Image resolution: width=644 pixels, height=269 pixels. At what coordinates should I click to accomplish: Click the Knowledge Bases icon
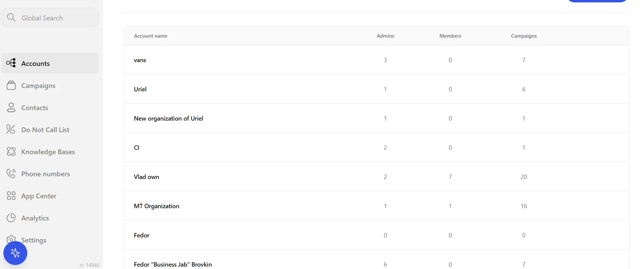point(11,151)
